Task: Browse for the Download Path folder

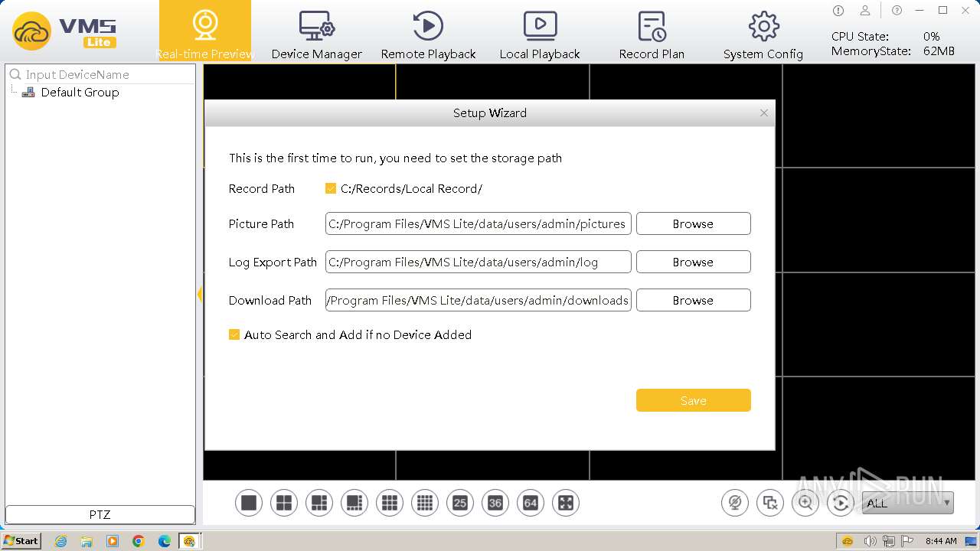Action: click(694, 300)
